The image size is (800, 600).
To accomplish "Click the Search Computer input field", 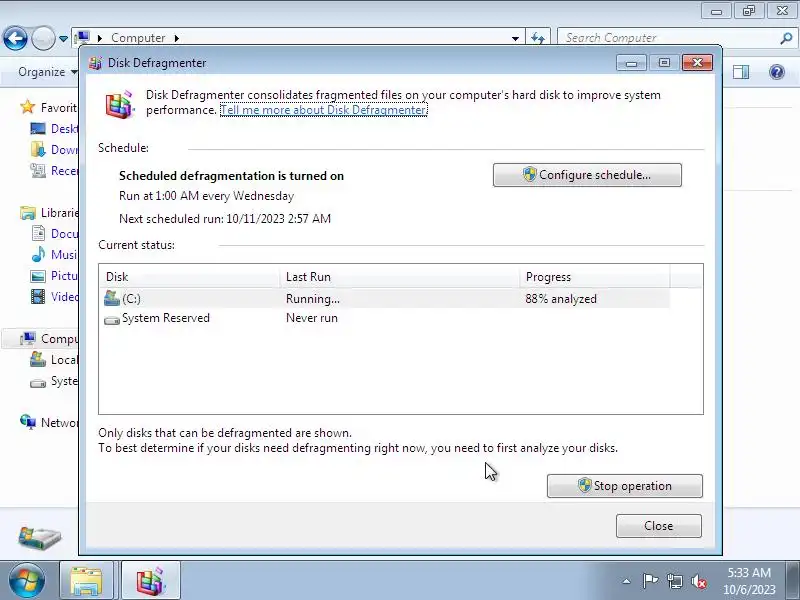I will pos(668,38).
